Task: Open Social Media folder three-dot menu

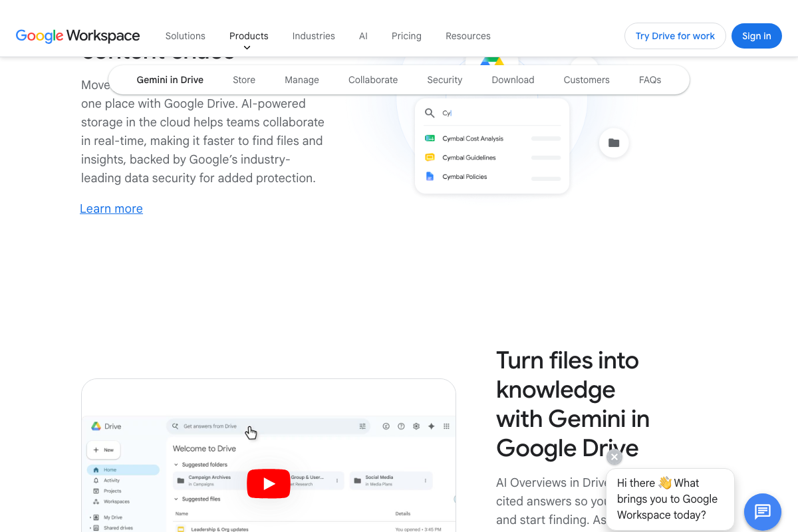Action: [x=426, y=480]
